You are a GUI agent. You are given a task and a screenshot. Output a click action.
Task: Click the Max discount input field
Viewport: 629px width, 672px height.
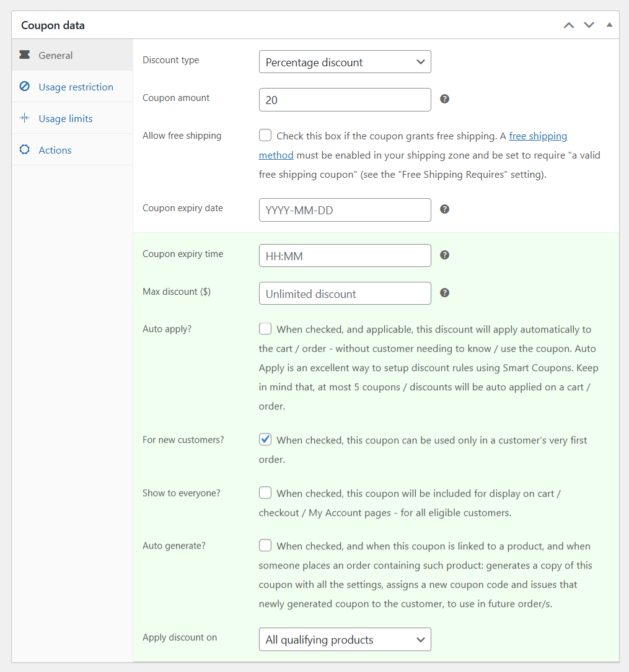point(345,294)
